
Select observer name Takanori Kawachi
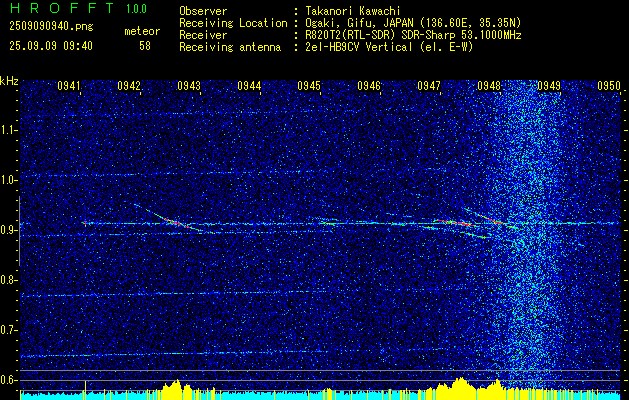[x=353, y=11]
